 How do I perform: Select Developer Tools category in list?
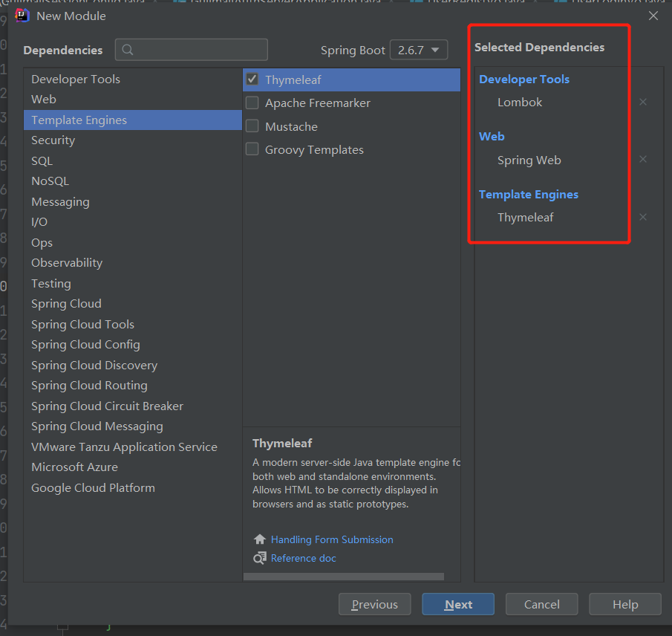pos(133,79)
